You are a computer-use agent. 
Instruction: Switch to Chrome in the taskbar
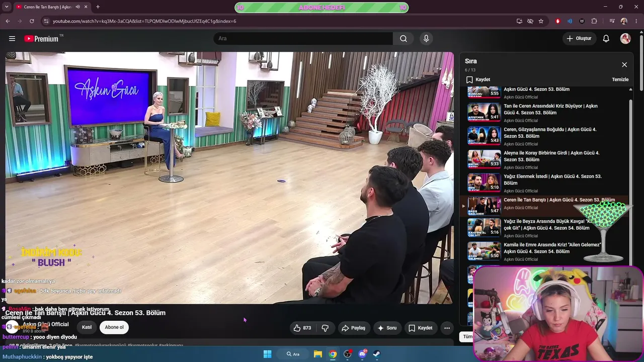(x=333, y=354)
